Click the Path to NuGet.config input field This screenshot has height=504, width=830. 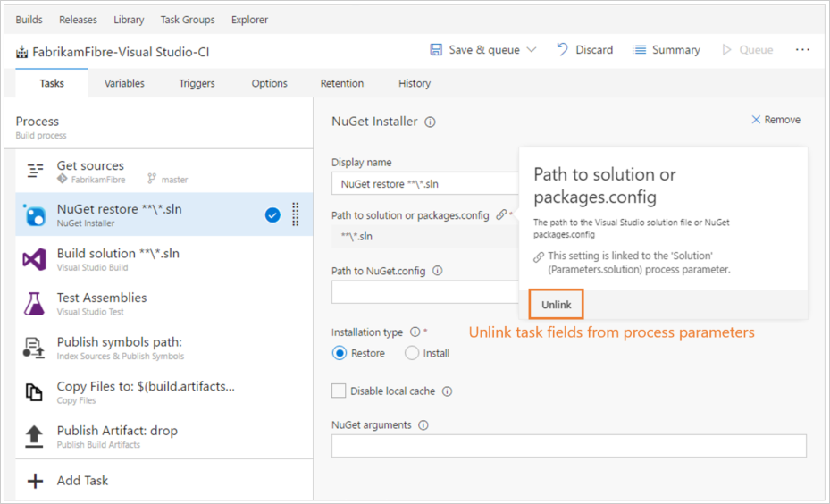425,292
